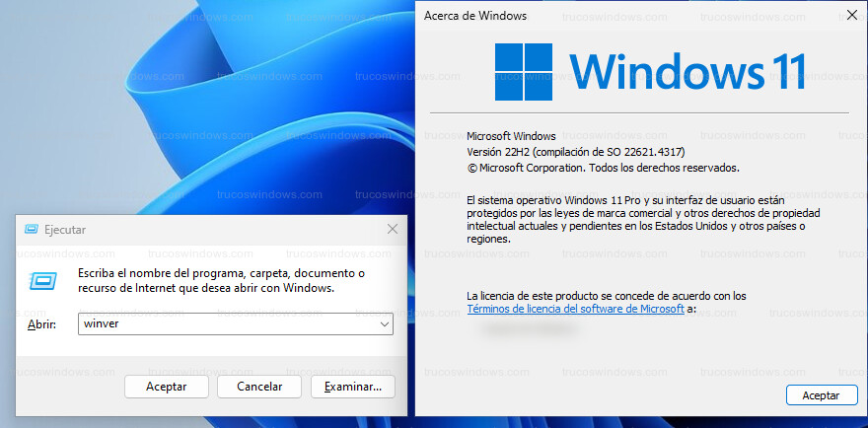Close the Acerca de Windows window

tap(851, 16)
